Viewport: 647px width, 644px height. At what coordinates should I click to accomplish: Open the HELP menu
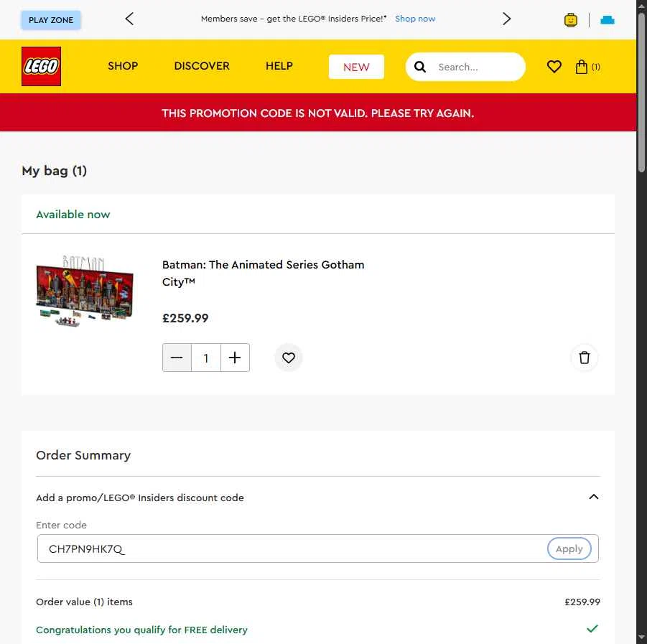[x=279, y=66]
